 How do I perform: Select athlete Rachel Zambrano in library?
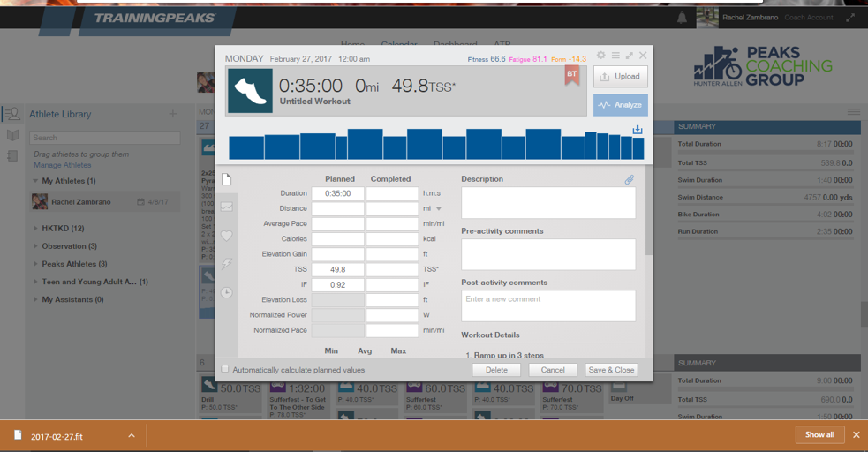pyautogui.click(x=105, y=202)
